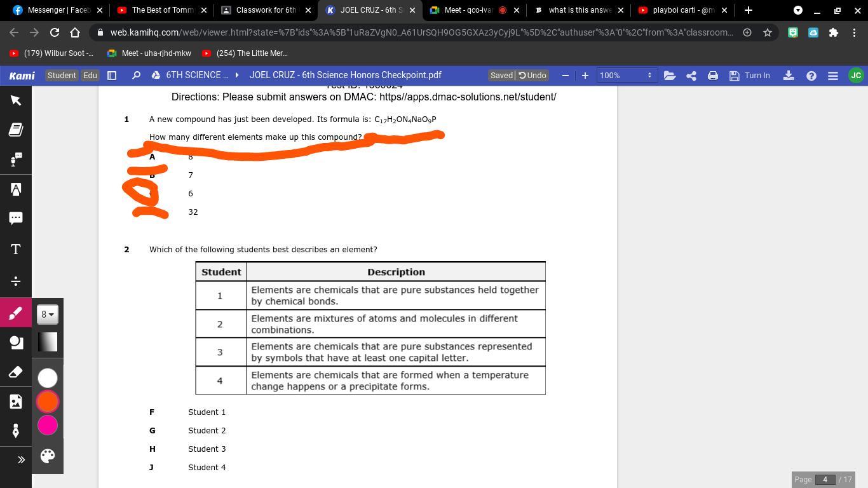Select answer text Student 3
868x488 pixels.
coord(207,449)
